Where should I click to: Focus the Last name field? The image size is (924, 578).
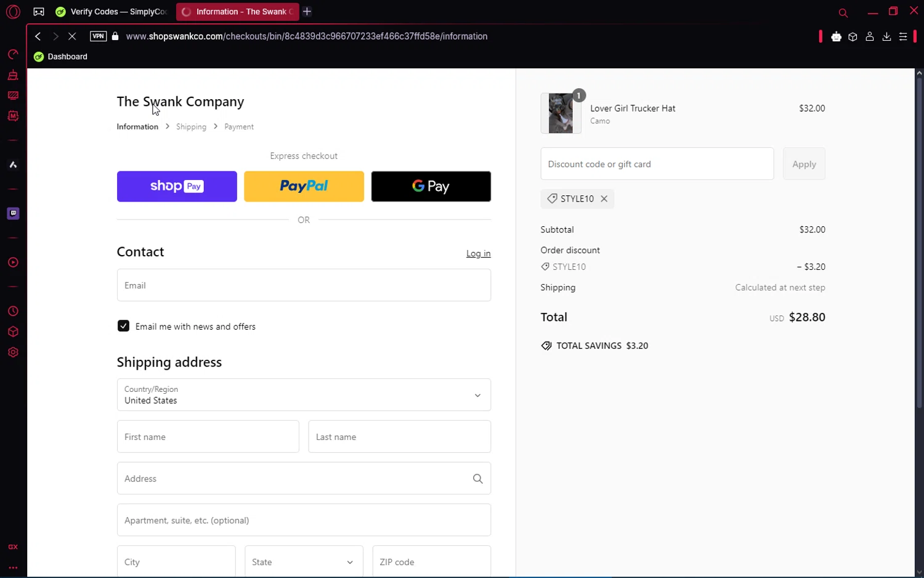(x=400, y=437)
